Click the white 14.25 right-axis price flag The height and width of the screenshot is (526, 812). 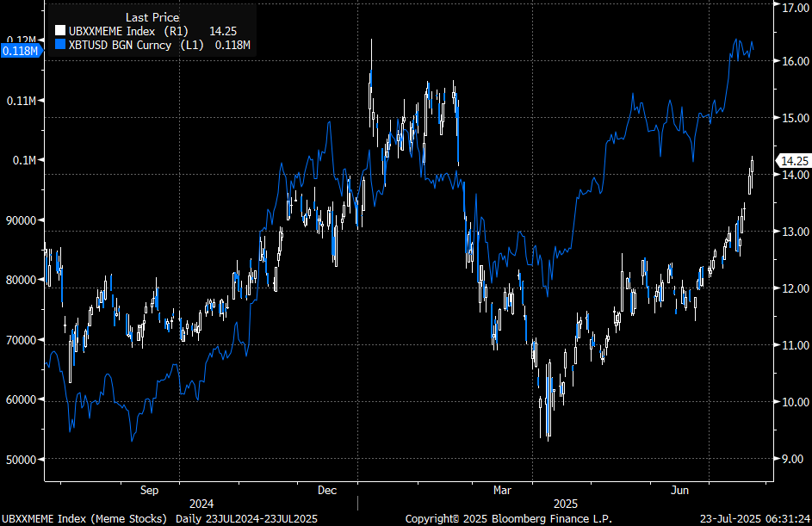pos(793,161)
